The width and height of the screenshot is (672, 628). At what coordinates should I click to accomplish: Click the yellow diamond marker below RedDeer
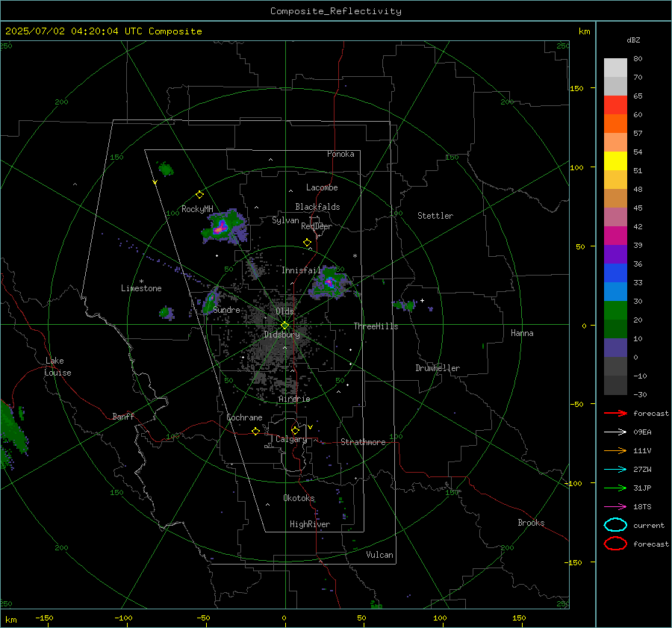[307, 243]
